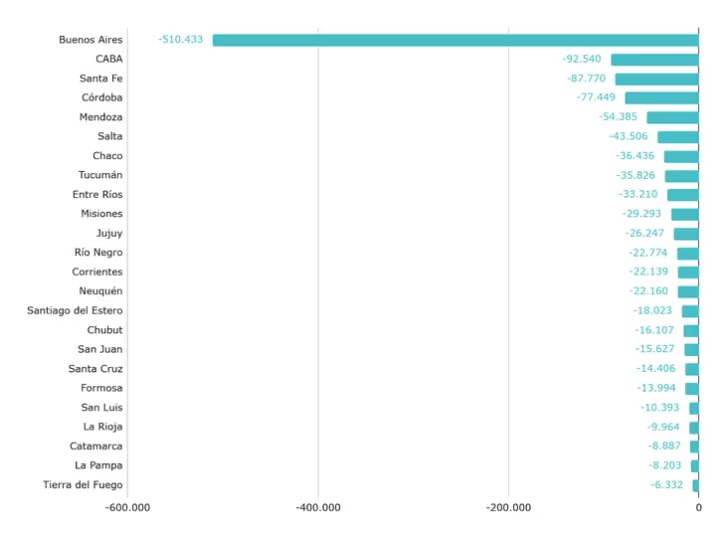The image size is (726, 540).
Task: Click the Río Negro label
Action: click(x=99, y=252)
